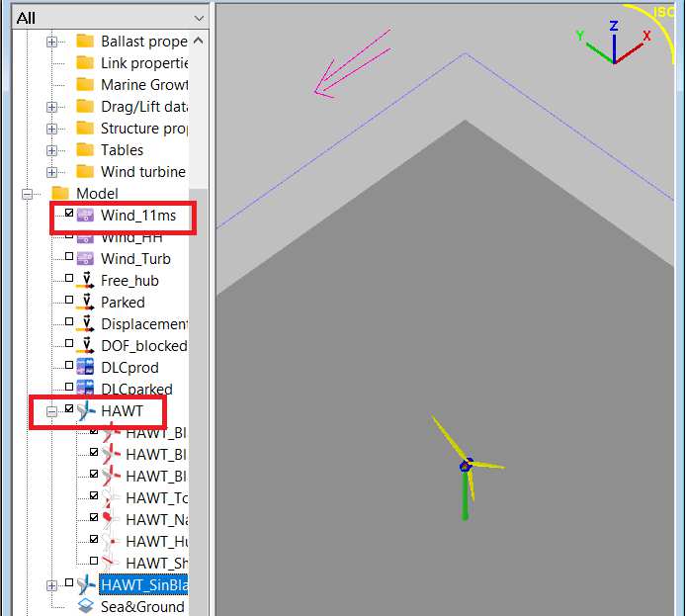
Task: Uncheck the HAWT checkbox
Action: pyautogui.click(x=68, y=409)
